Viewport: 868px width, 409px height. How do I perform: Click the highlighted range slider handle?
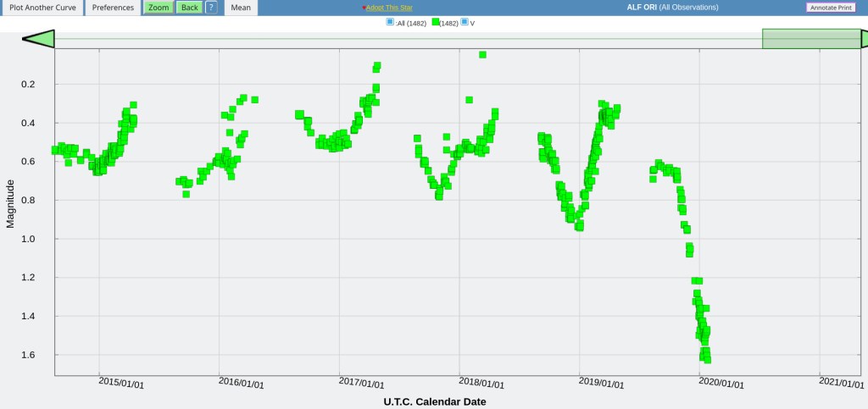(x=811, y=39)
